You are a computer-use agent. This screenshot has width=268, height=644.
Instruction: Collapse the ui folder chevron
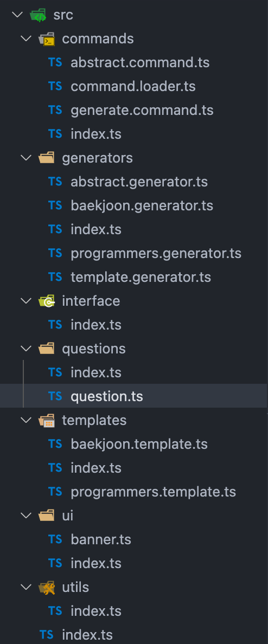click(x=26, y=516)
